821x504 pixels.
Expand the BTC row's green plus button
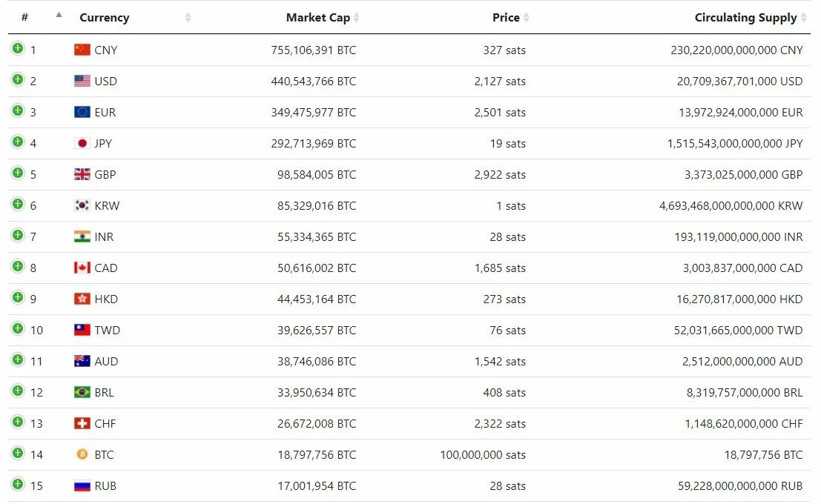[x=18, y=454]
